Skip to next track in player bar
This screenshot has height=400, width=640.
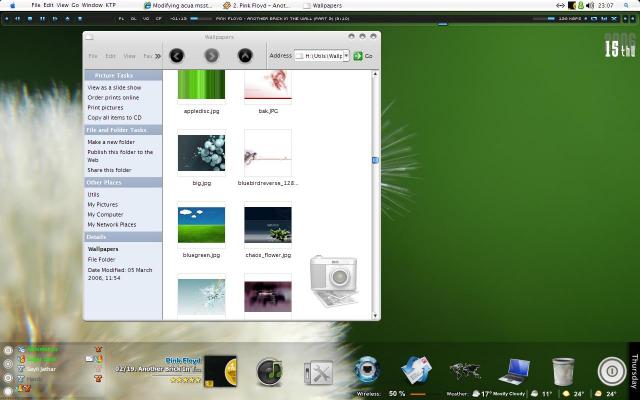click(x=55, y=18)
